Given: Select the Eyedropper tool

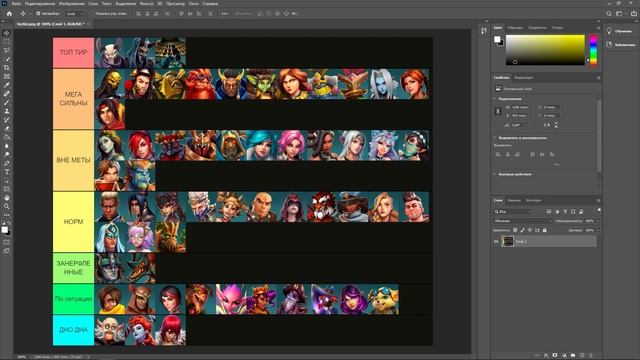Looking at the screenshot, I should [x=7, y=85].
